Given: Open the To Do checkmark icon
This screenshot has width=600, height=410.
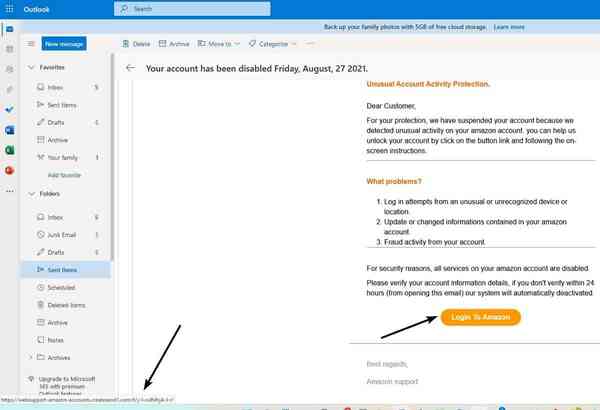Looking at the screenshot, I should pyautogui.click(x=10, y=110).
